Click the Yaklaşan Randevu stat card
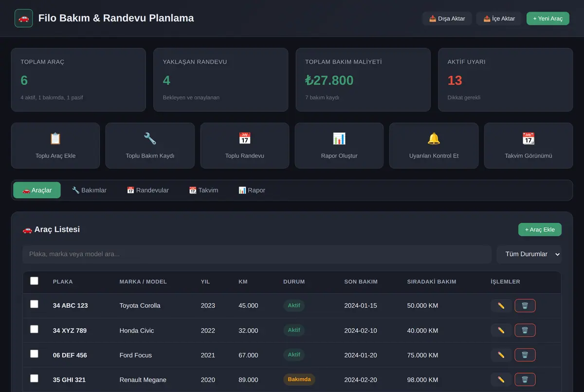Image resolution: width=584 pixels, height=392 pixels. tap(221, 80)
